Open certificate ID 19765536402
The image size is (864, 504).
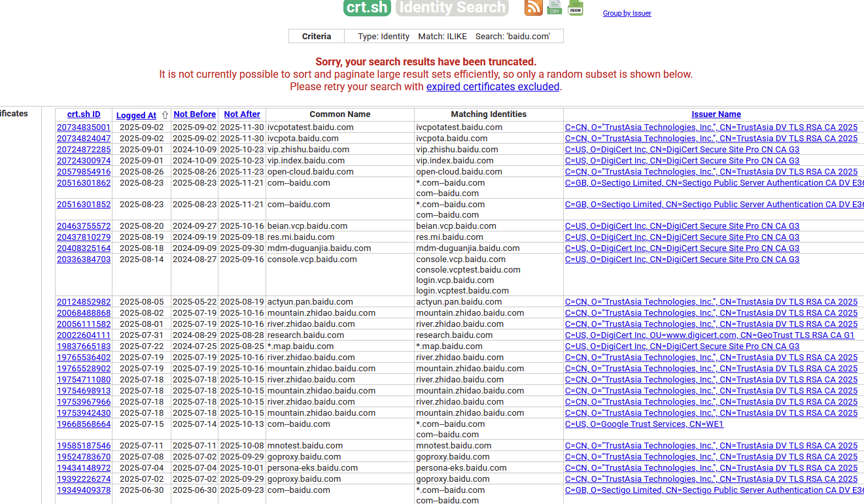[84, 358]
